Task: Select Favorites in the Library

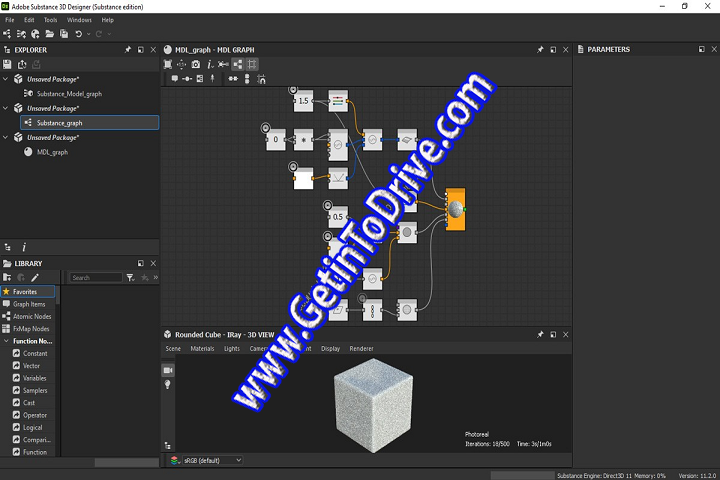Action: (28, 291)
